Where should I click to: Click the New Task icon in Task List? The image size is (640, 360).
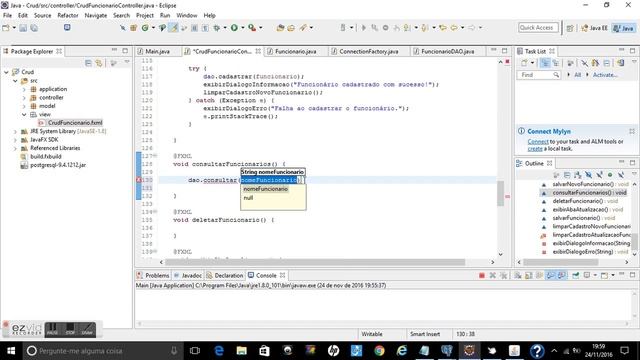coord(524,63)
